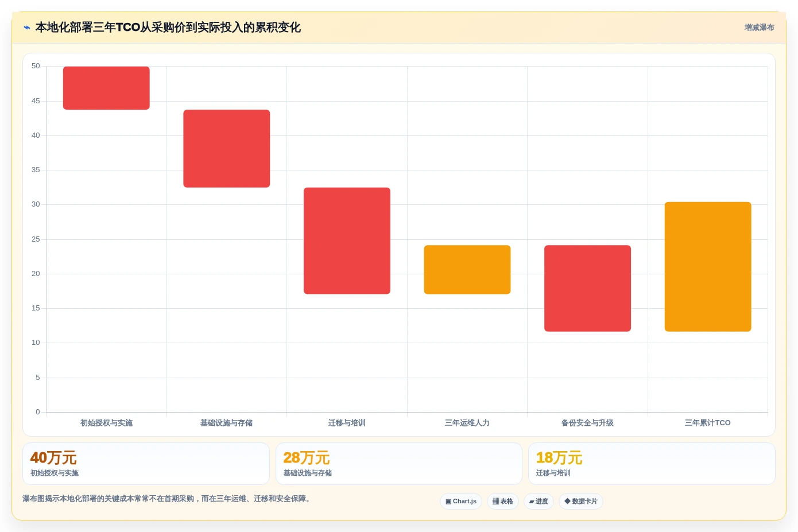Click the y-axis value 25
The width and height of the screenshot is (798, 532).
(x=36, y=239)
